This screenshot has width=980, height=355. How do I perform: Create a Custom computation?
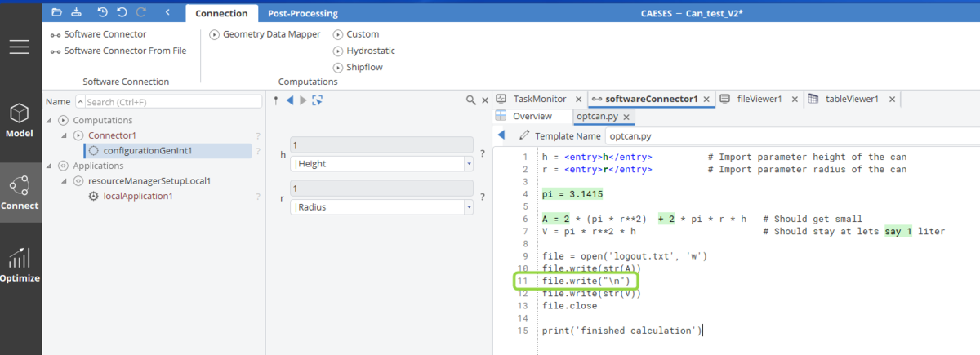(x=356, y=34)
